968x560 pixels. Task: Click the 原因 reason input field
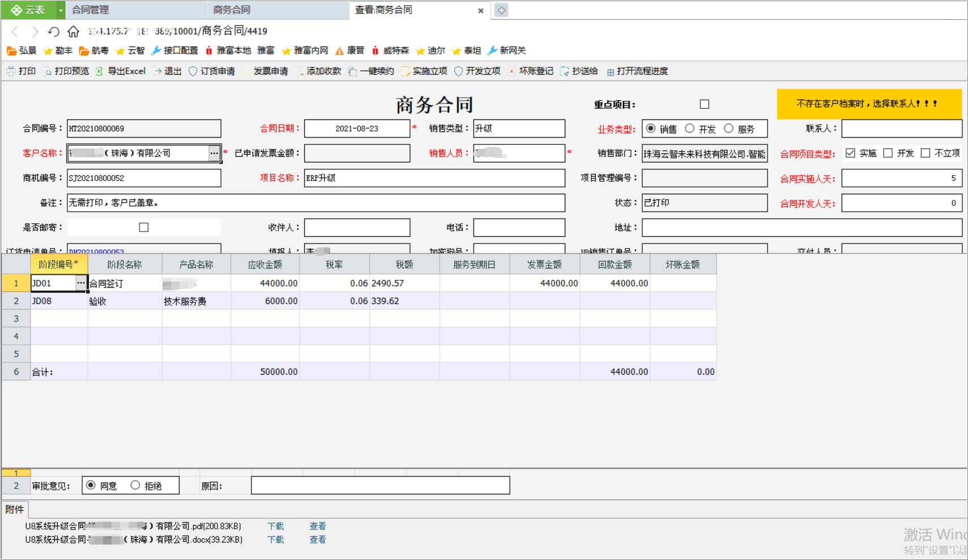point(381,485)
